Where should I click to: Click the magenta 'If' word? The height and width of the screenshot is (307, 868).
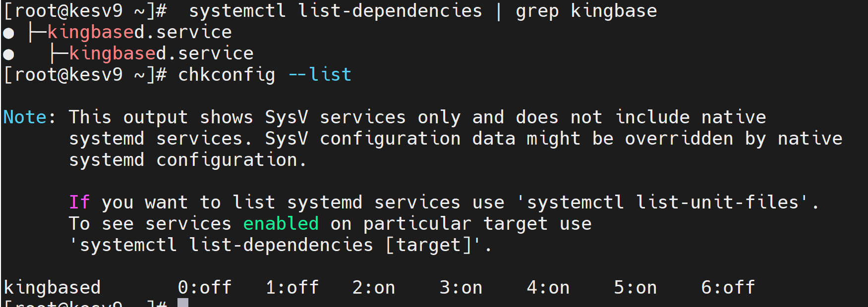click(79, 203)
